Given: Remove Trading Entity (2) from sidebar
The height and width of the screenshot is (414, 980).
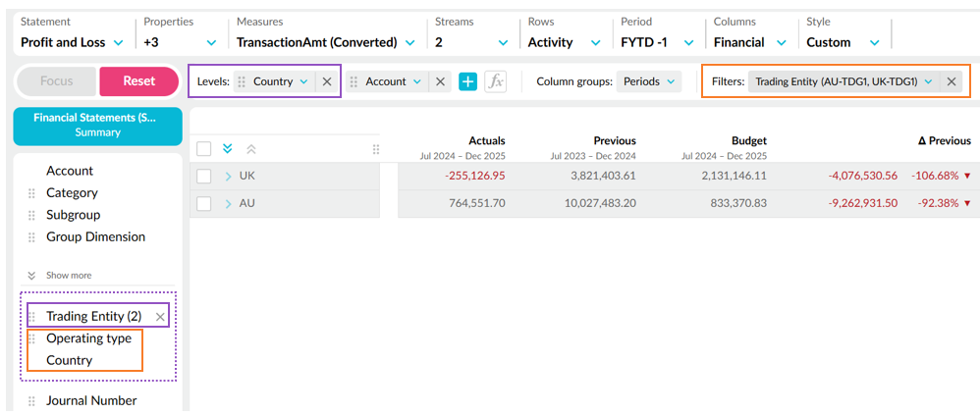Looking at the screenshot, I should point(160,317).
